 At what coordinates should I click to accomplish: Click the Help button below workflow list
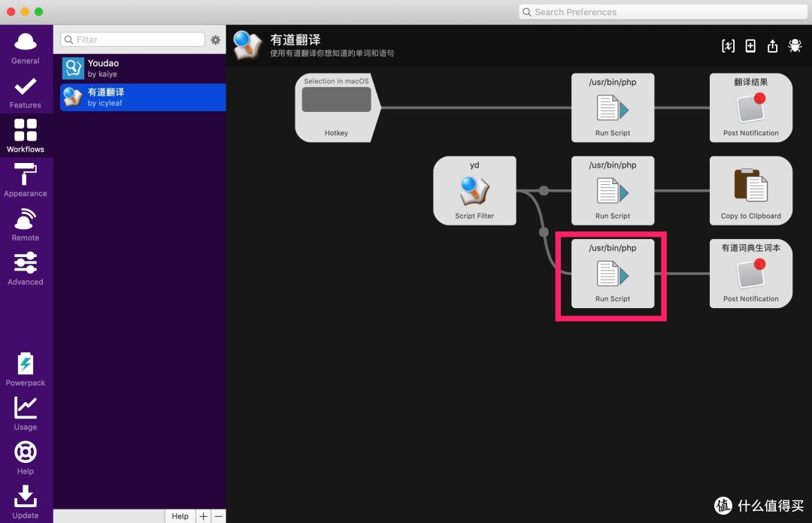coord(180,515)
